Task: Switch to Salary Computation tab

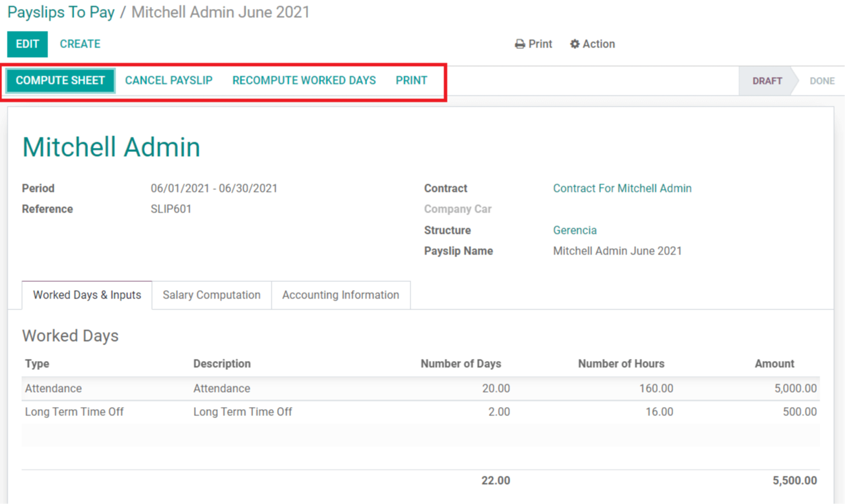Action: [x=212, y=295]
